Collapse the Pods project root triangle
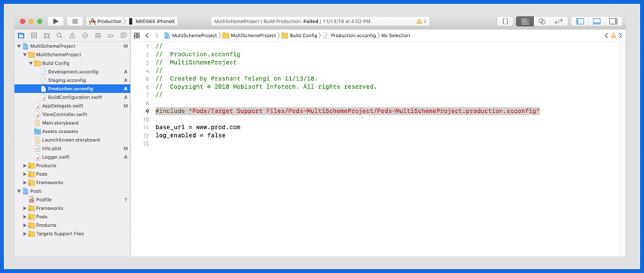The image size is (644, 273). [x=19, y=191]
